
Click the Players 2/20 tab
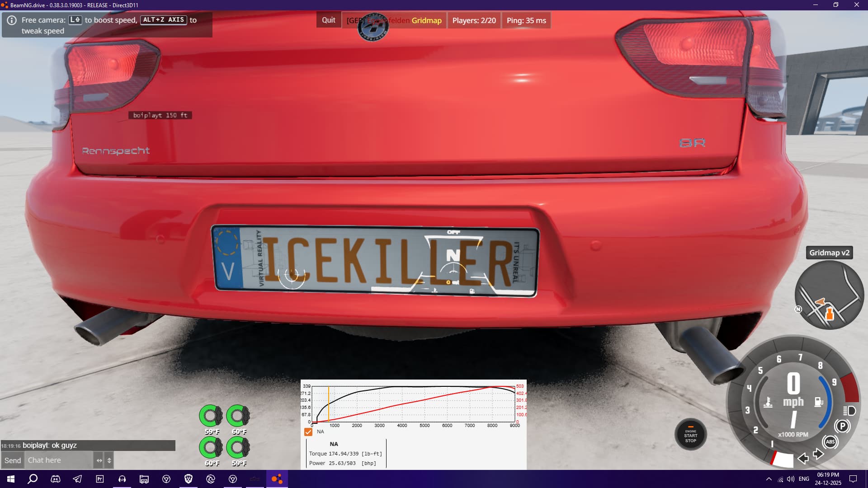[x=474, y=20]
